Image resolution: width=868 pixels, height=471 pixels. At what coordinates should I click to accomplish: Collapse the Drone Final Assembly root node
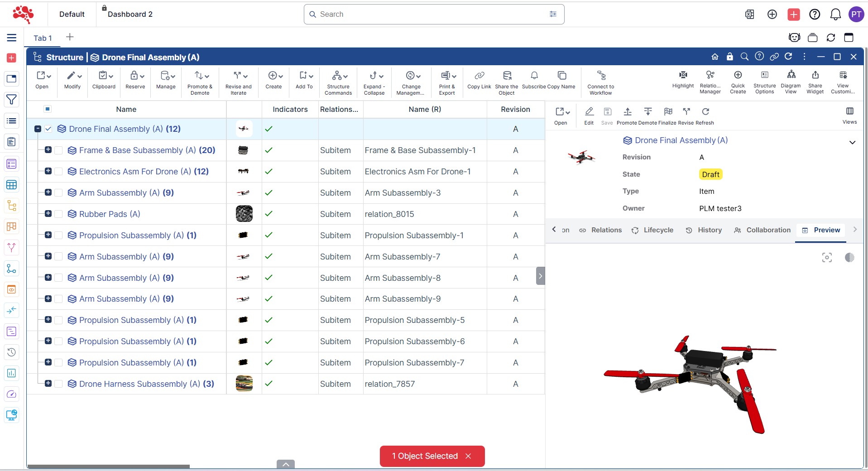click(38, 129)
